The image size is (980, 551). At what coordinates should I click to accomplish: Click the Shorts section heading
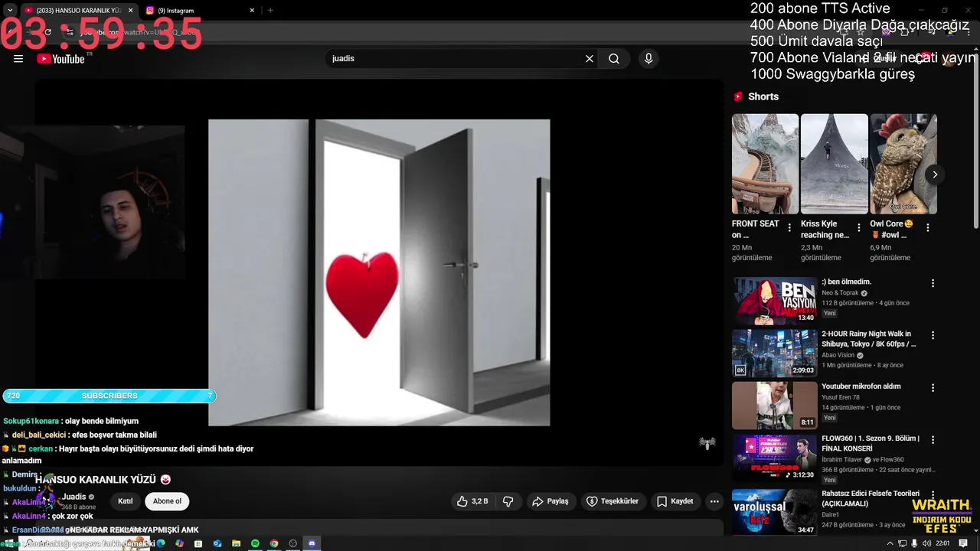pos(763,96)
